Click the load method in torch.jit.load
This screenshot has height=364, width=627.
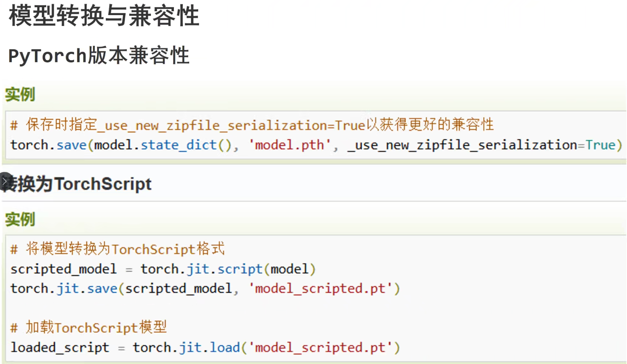[225, 347]
